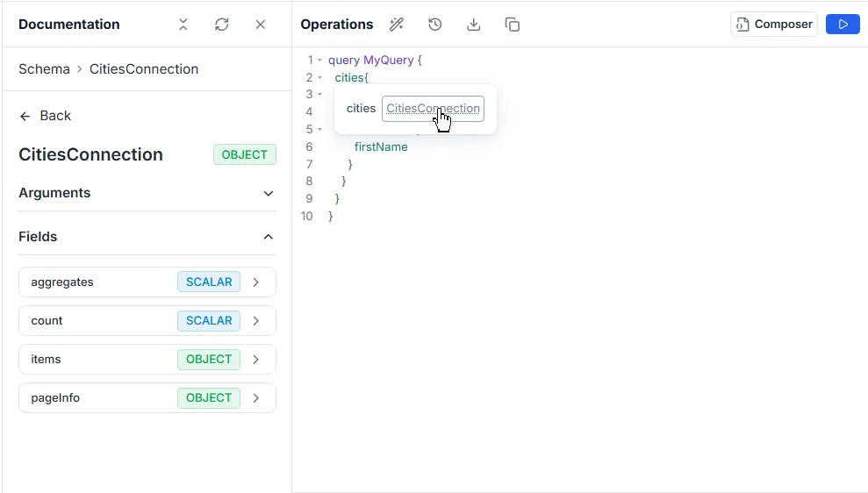Refresh the documentation schema

click(222, 25)
